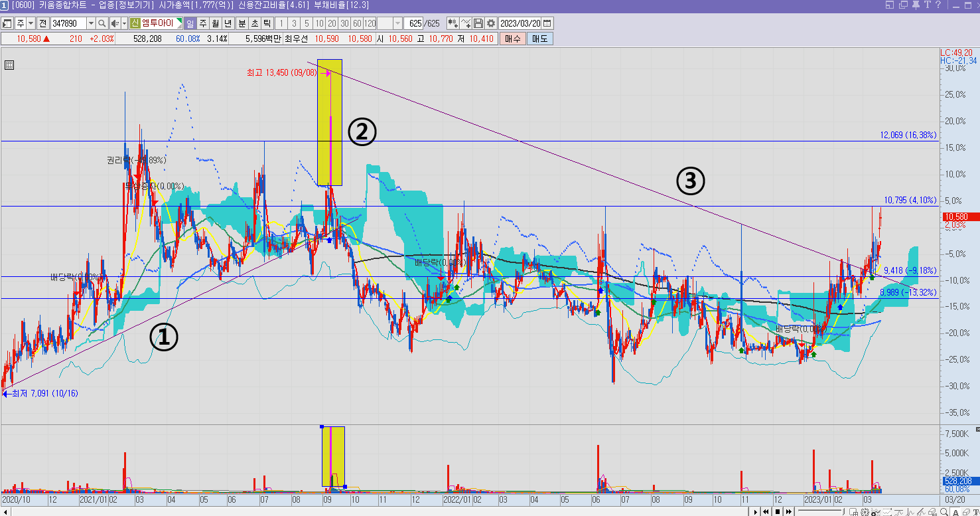Choose the 120 interval button
The height and width of the screenshot is (516, 980).
coord(370,23)
